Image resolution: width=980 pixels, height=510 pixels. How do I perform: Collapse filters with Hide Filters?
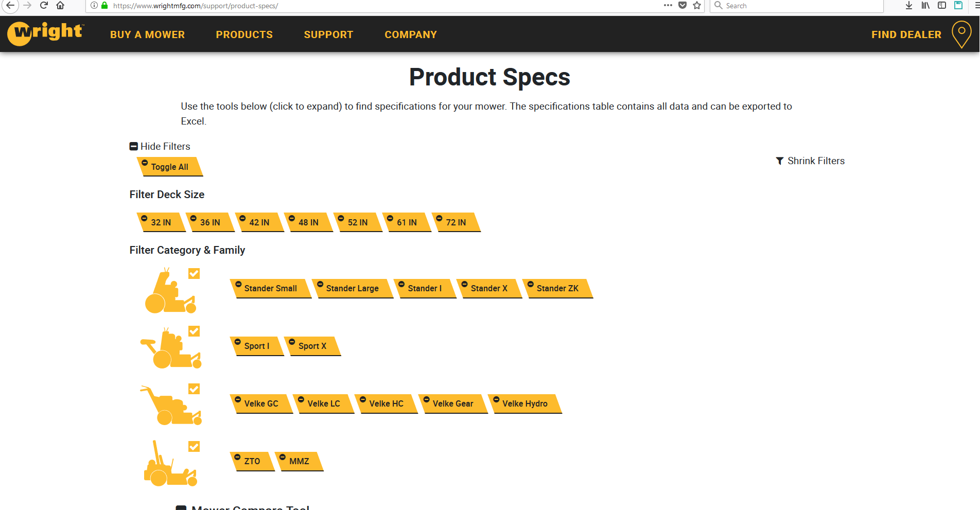[160, 146]
